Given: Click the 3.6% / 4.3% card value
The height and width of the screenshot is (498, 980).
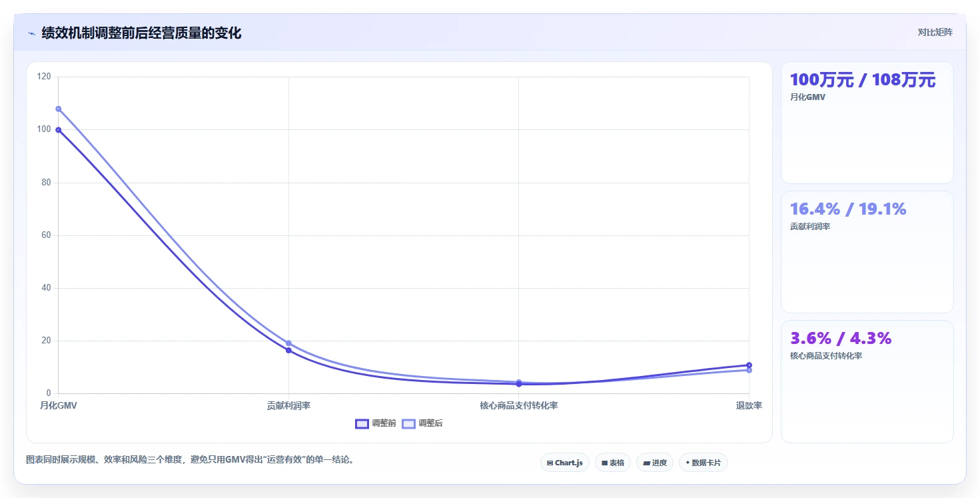Looking at the screenshot, I should click(841, 339).
